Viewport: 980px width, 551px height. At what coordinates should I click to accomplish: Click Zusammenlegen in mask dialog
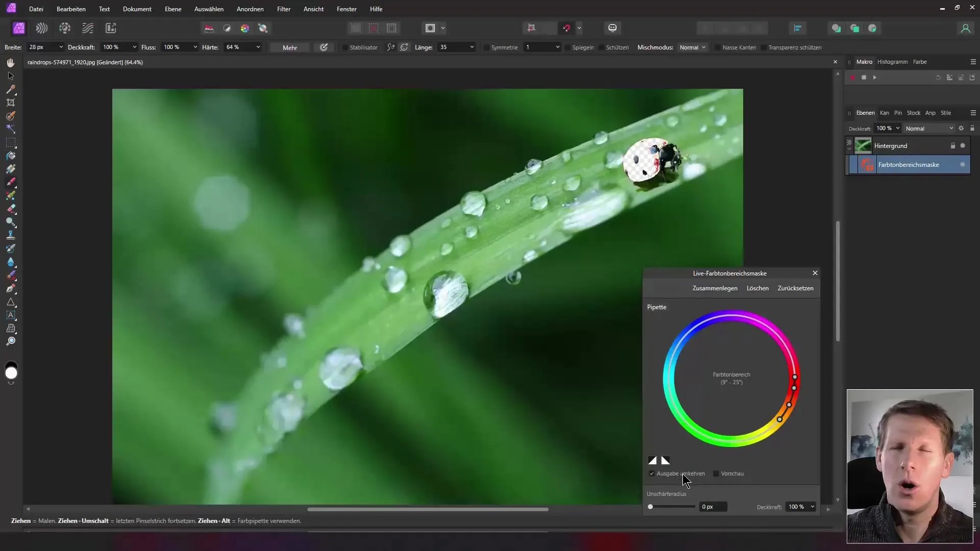click(715, 288)
